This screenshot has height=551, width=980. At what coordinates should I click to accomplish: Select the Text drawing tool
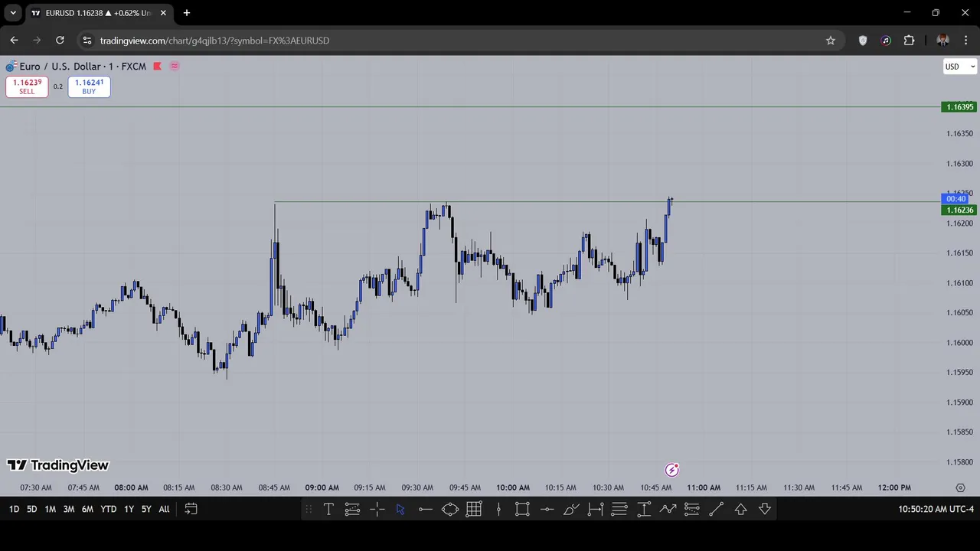pyautogui.click(x=328, y=509)
